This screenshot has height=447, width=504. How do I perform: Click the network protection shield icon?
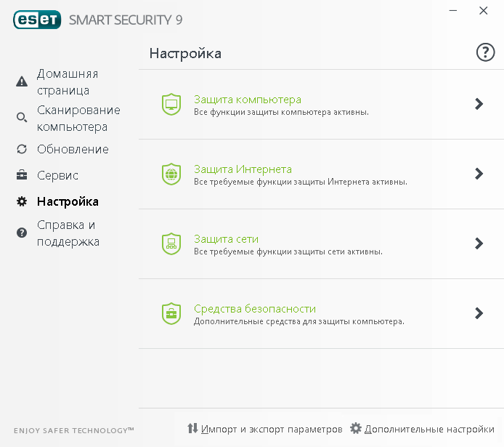pyautogui.click(x=171, y=244)
